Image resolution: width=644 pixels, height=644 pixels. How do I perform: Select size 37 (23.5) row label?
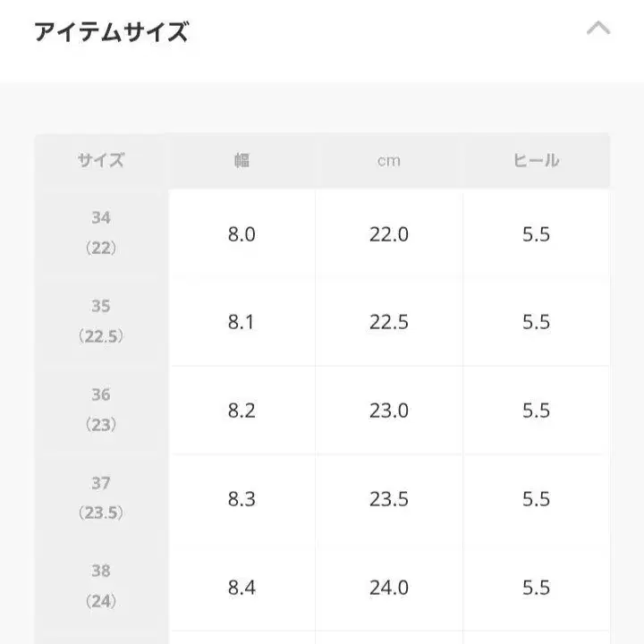point(101,498)
